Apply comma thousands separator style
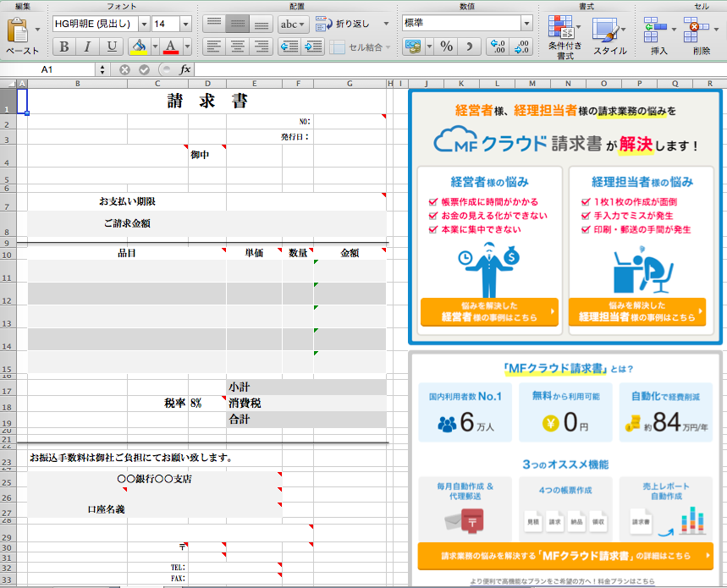 coord(469,47)
